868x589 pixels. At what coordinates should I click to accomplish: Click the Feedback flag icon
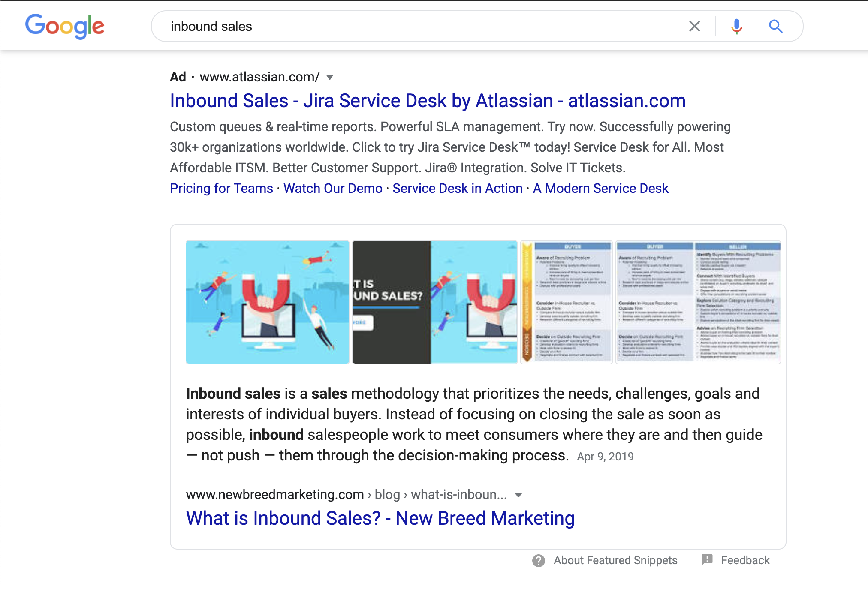pos(707,559)
